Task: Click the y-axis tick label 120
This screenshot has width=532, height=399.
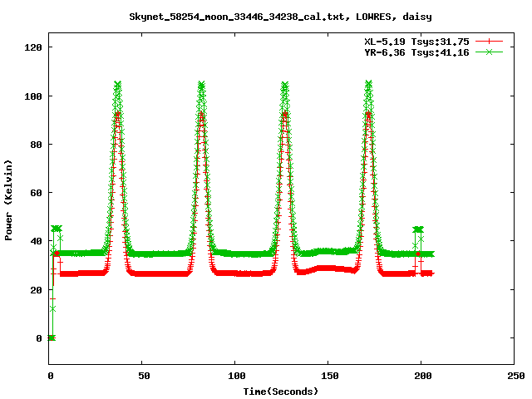Action: tap(33, 47)
